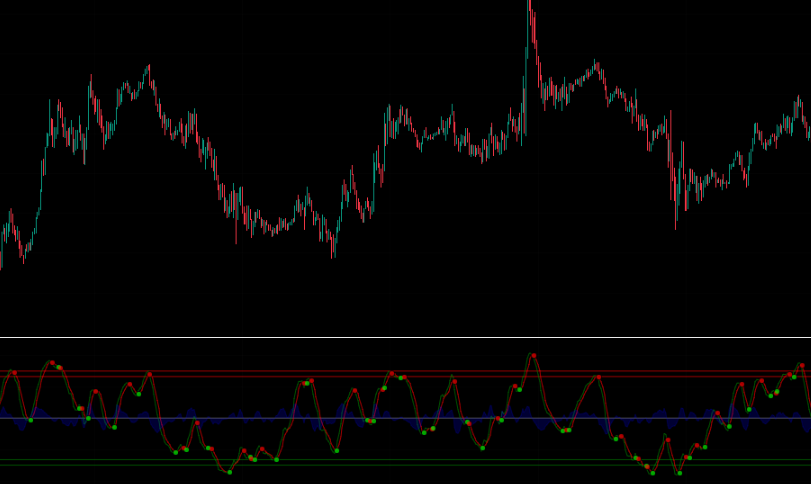811x484 pixels.
Task: Click red dot at highest oscillator peak
Action: coord(533,355)
